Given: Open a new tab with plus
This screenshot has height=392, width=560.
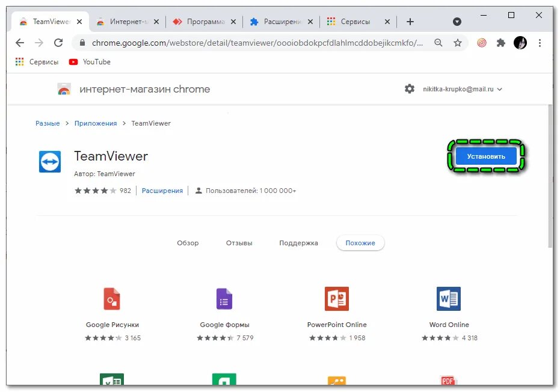Looking at the screenshot, I should (x=410, y=22).
